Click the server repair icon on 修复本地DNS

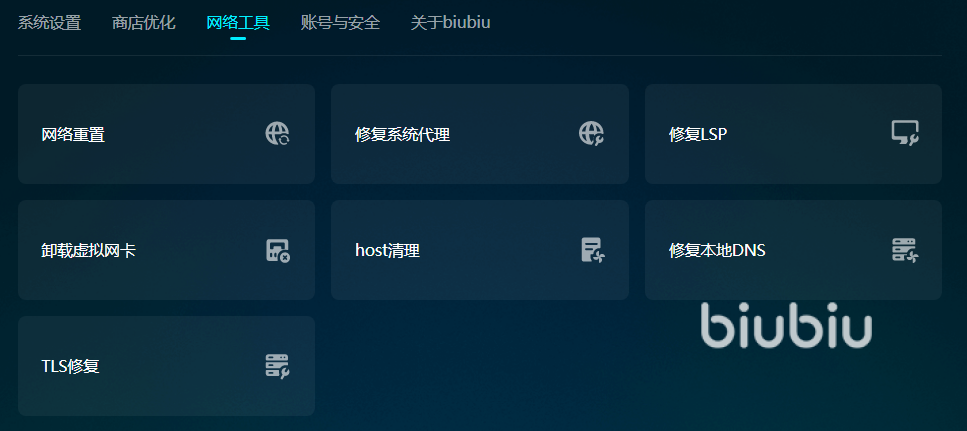tap(905, 250)
